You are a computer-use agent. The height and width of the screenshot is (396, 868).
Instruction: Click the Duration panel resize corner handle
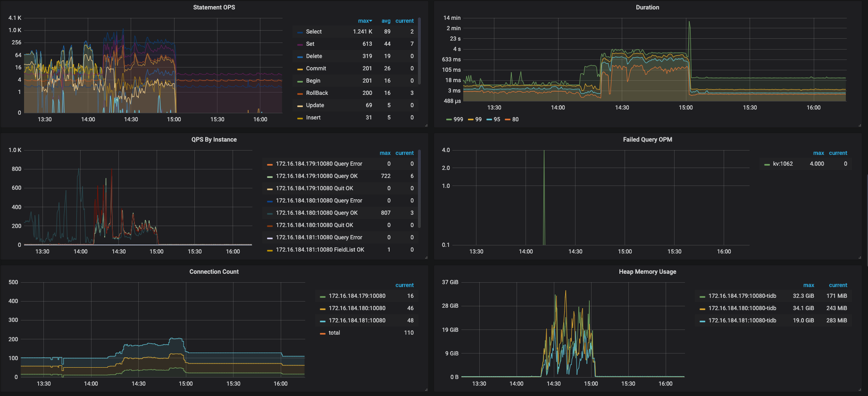860,126
